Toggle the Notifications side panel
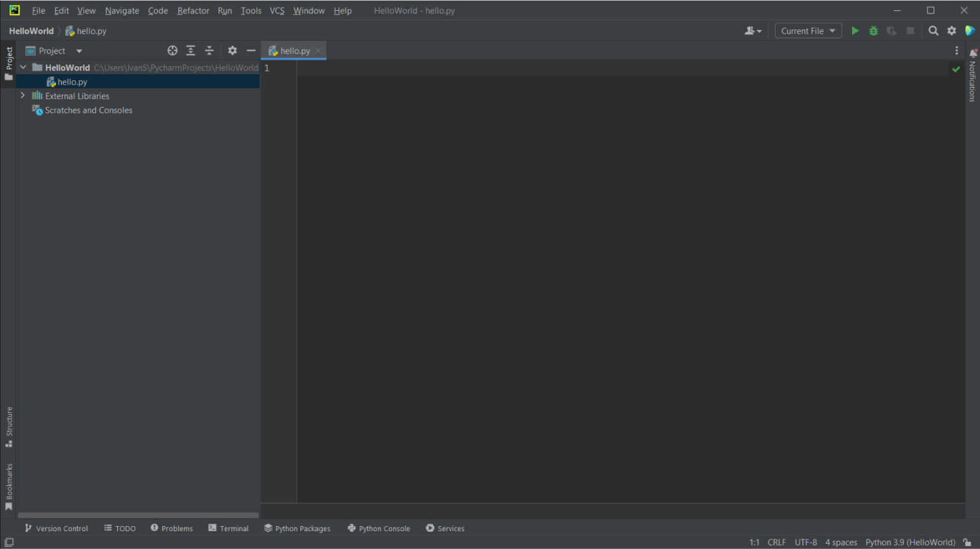The width and height of the screenshot is (980, 549). [972, 76]
